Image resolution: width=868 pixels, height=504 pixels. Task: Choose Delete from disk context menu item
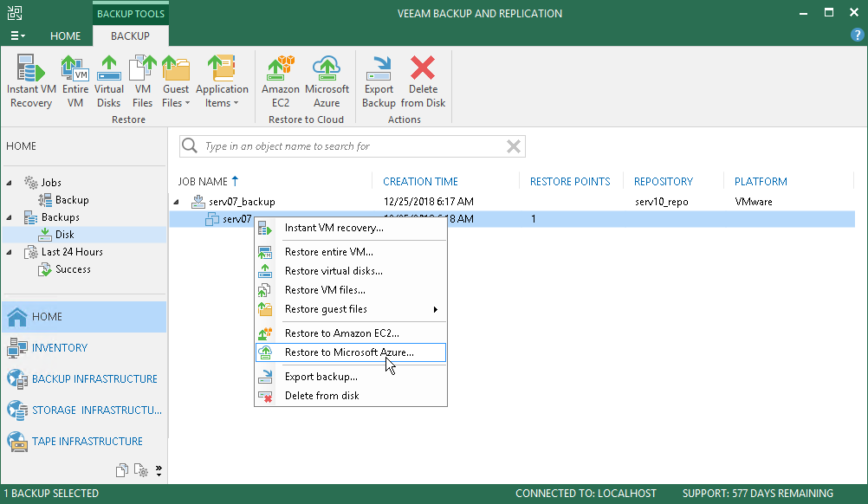pyautogui.click(x=351, y=396)
